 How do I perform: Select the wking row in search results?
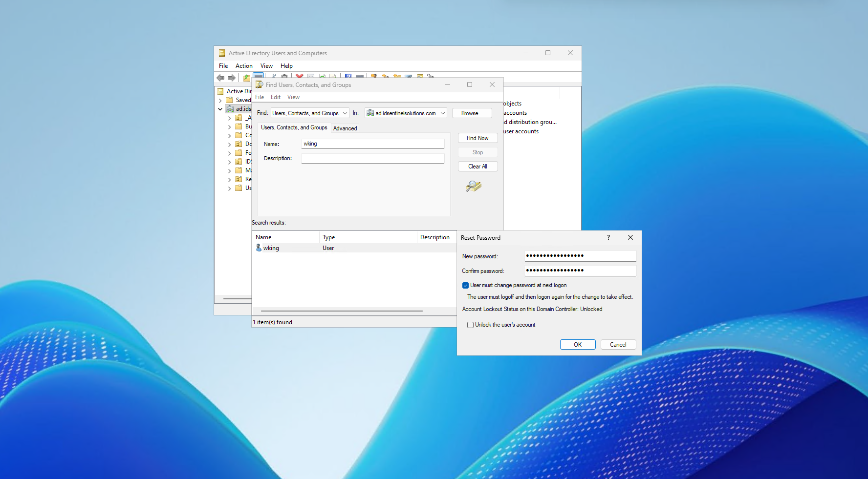(x=354, y=248)
